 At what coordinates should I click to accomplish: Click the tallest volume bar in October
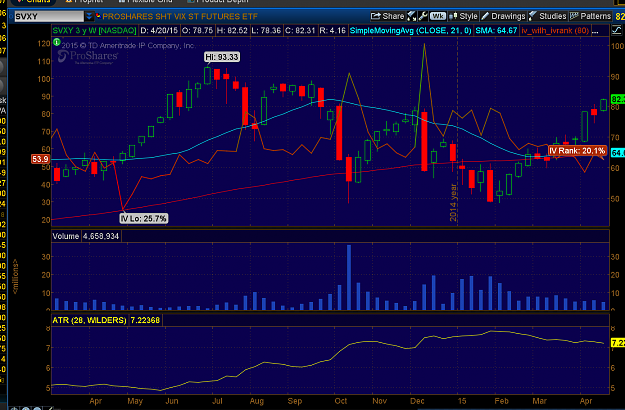click(x=349, y=277)
